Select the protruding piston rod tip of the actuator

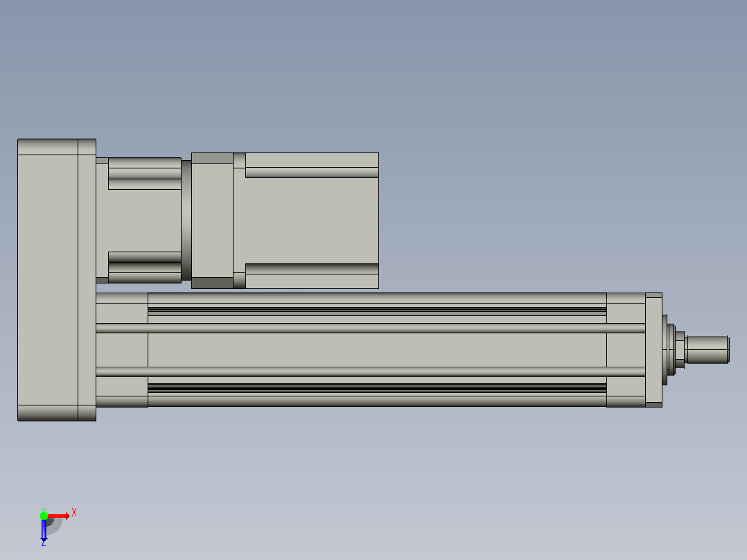point(708,350)
